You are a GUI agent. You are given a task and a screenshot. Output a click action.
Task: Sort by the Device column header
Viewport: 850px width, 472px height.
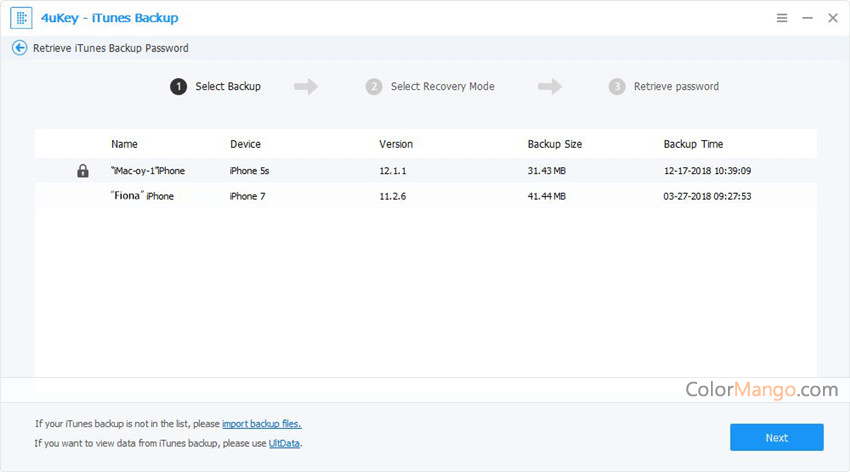[x=245, y=144]
